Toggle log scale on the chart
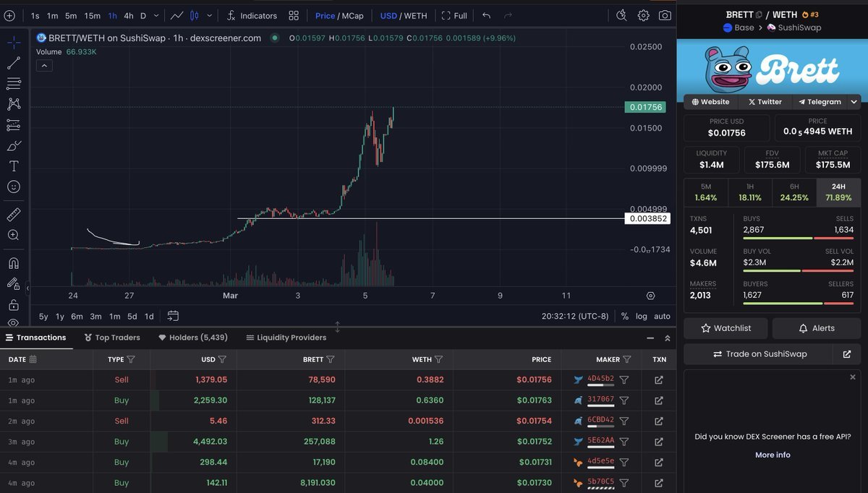868x493 pixels. click(x=642, y=316)
